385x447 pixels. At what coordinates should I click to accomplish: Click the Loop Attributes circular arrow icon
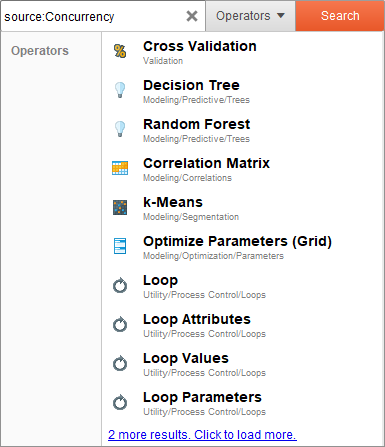pyautogui.click(x=120, y=324)
